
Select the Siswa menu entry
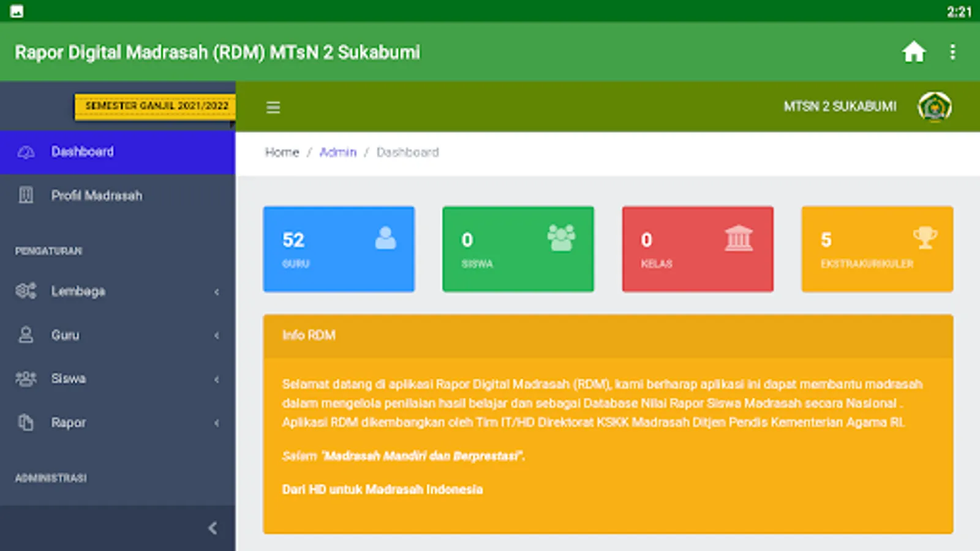click(118, 378)
